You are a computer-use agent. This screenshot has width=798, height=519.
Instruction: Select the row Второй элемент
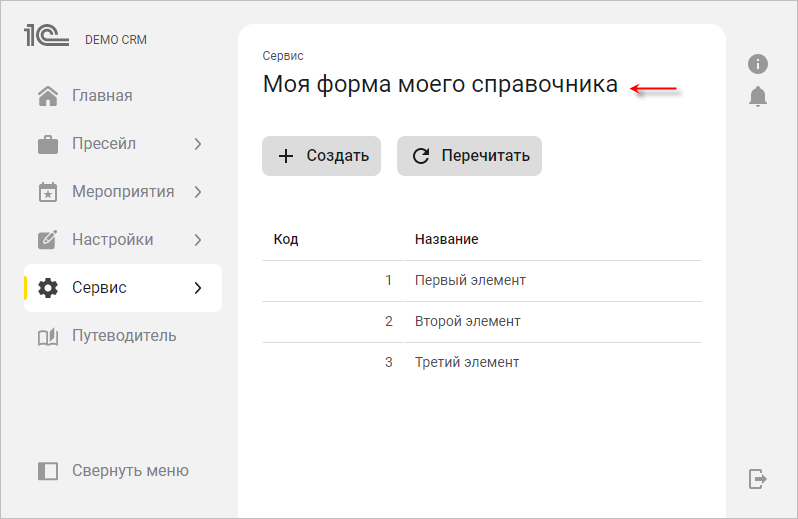482,322
